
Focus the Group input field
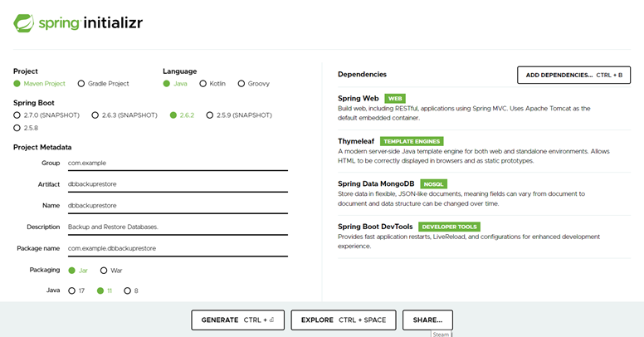(x=178, y=164)
